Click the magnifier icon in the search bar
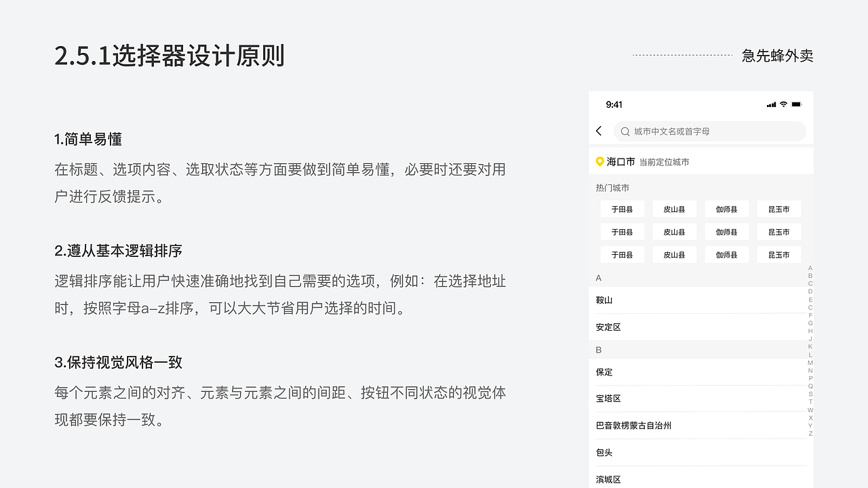868x488 pixels. click(x=624, y=131)
